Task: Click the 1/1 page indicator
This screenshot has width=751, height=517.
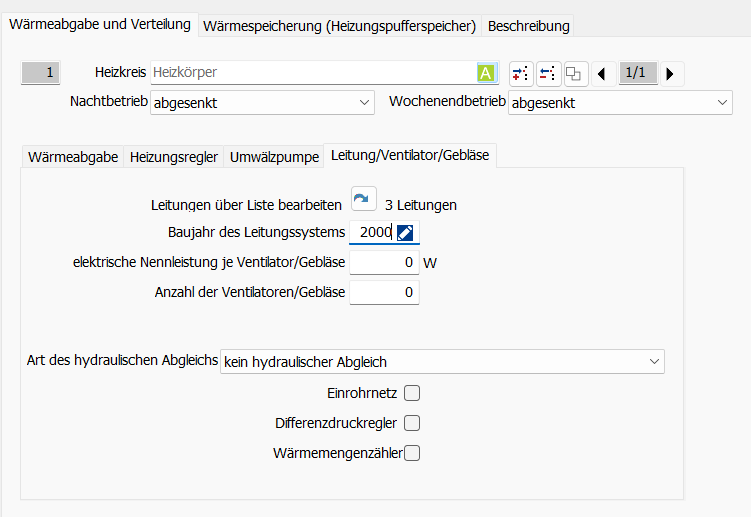Action: (636, 73)
